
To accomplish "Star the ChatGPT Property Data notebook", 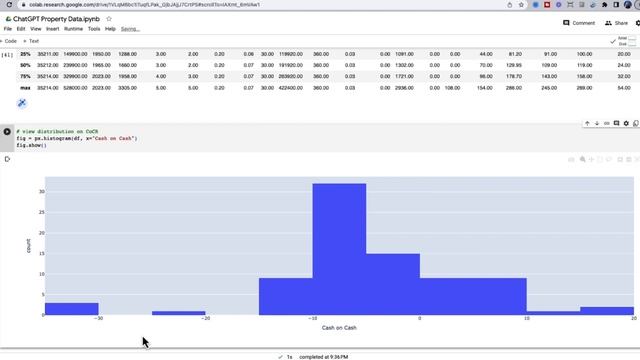I will pyautogui.click(x=109, y=19).
